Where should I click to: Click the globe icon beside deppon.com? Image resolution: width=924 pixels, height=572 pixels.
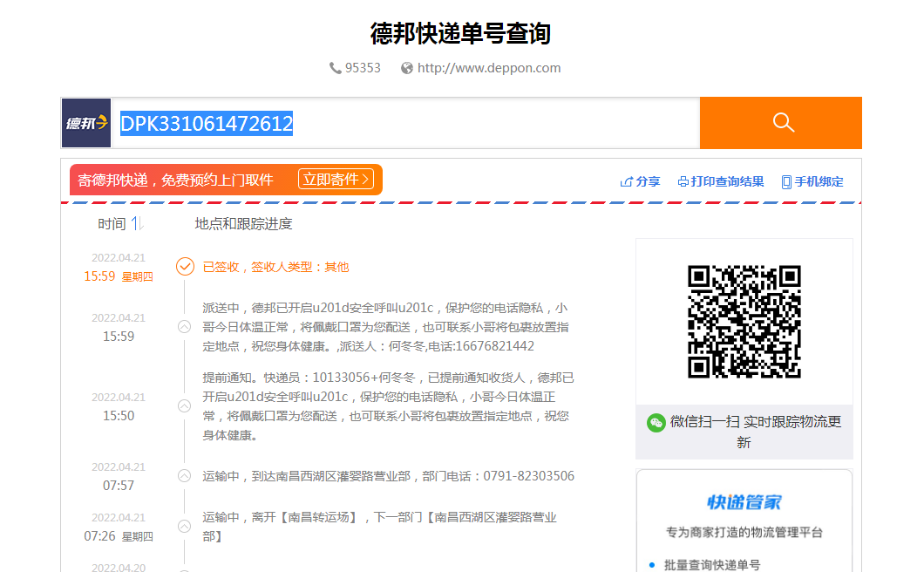406,68
